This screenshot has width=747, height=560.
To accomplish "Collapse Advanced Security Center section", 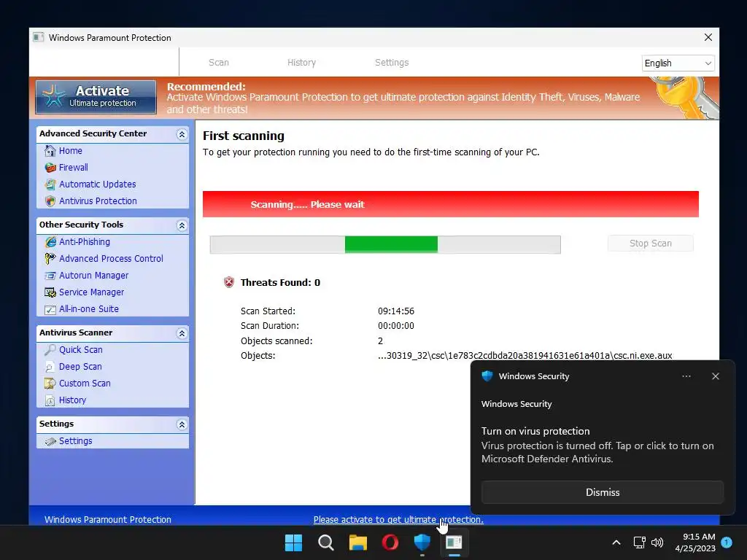I will click(x=182, y=134).
